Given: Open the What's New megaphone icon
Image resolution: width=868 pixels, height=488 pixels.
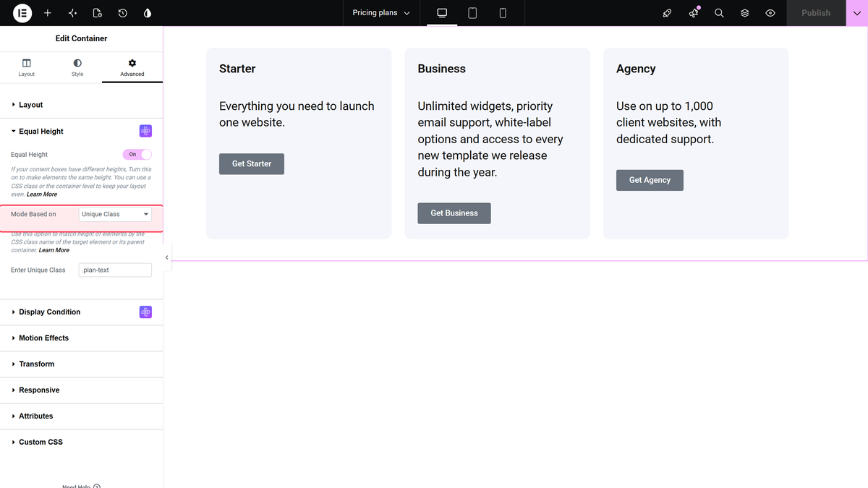Looking at the screenshot, I should pyautogui.click(x=694, y=13).
